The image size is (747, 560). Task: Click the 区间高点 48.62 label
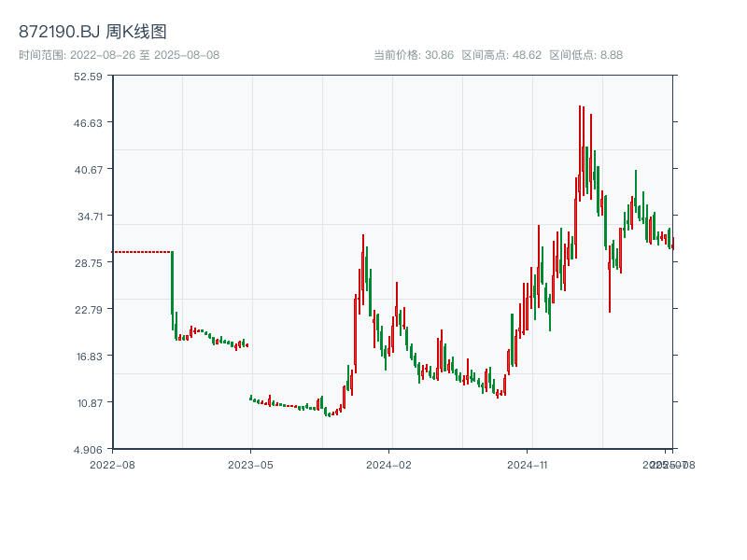[x=501, y=55]
